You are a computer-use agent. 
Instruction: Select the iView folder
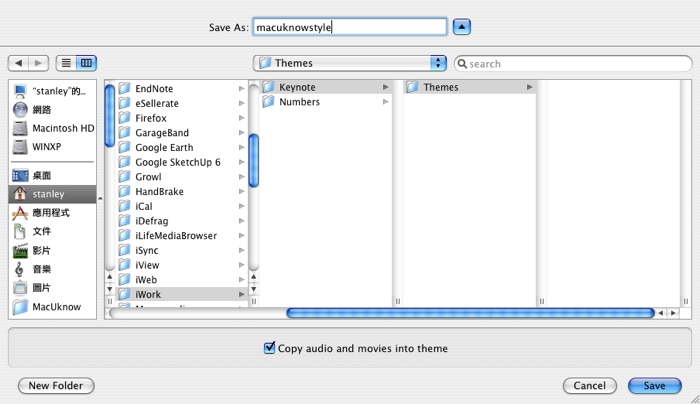pos(182,265)
